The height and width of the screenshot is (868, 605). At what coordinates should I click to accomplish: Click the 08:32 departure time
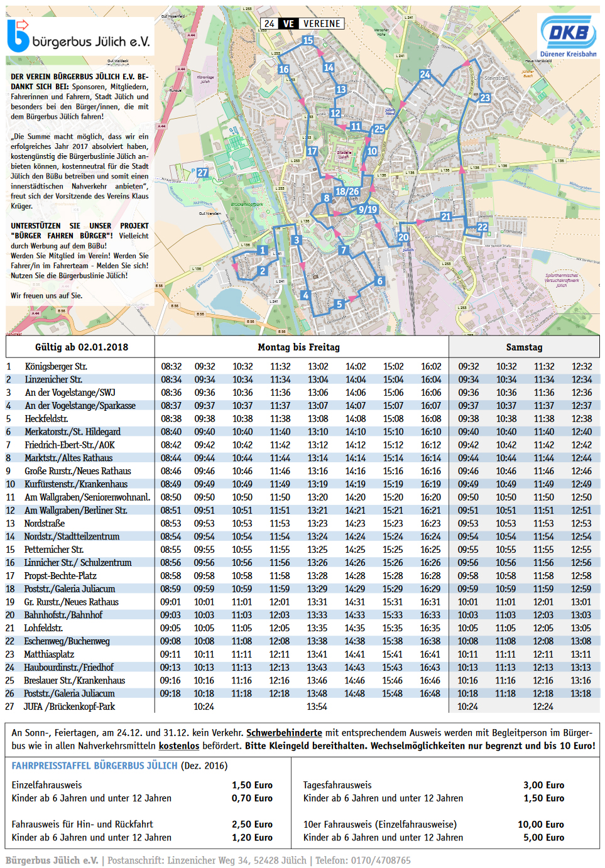[x=172, y=367]
